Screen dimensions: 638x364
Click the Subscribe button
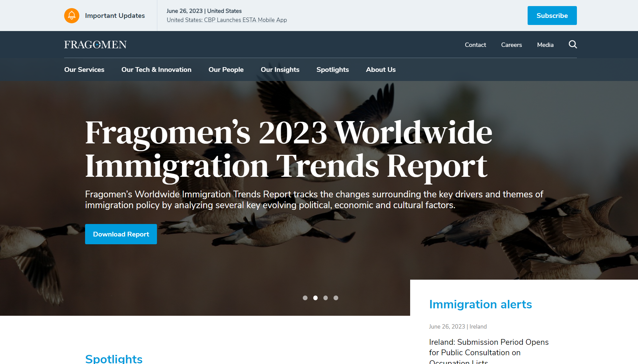pos(552,16)
